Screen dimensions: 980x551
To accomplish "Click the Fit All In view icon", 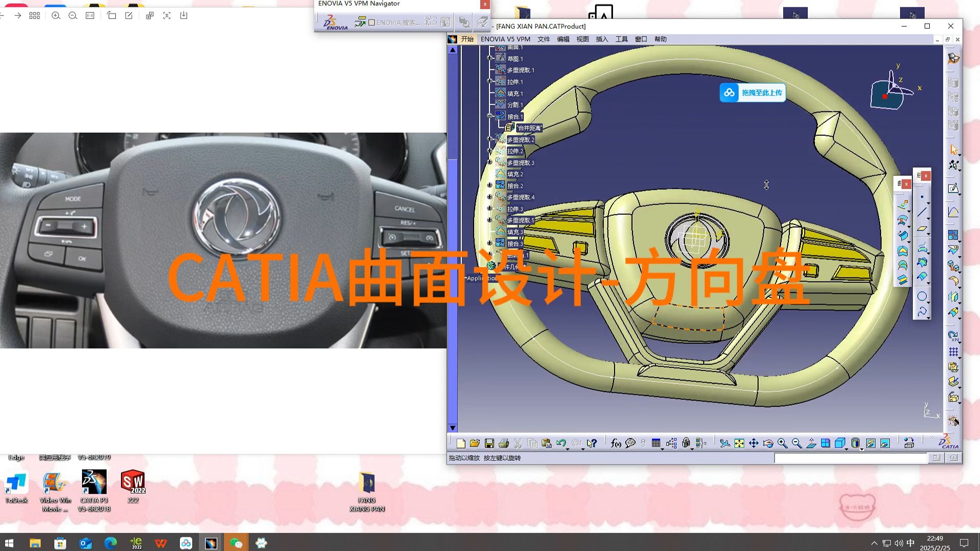I will pos(739,443).
